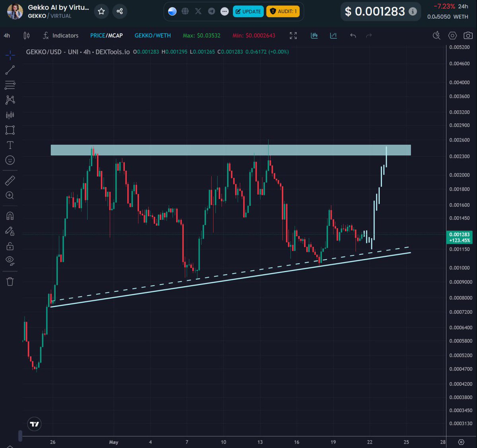Image resolution: width=477 pixels, height=448 pixels.
Task: Toggle the chart axis display icon
Action: [x=334, y=35]
